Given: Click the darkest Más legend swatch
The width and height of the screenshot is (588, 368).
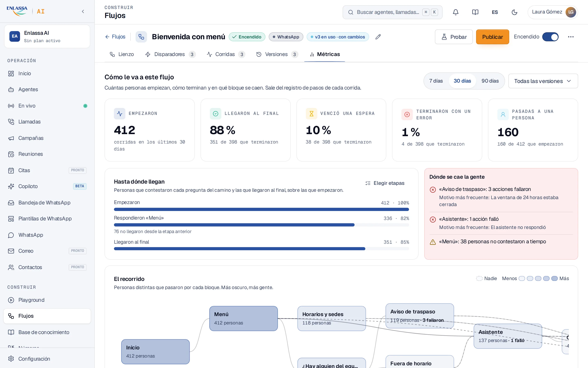Looking at the screenshot, I should click(x=554, y=278).
